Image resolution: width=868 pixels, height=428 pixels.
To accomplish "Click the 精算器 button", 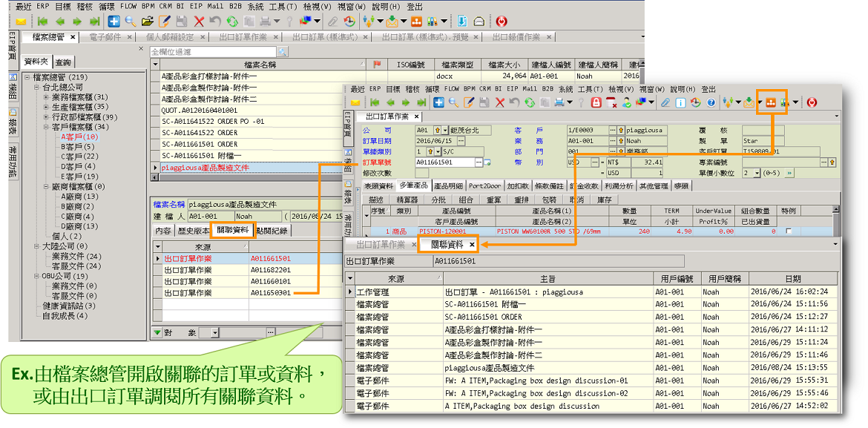I will coord(407,200).
